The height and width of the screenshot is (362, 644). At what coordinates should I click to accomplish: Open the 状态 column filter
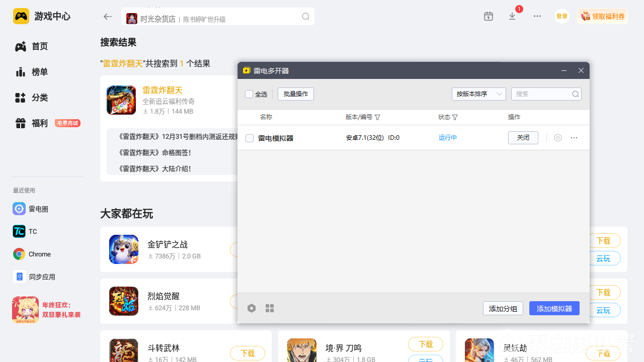[x=455, y=117]
